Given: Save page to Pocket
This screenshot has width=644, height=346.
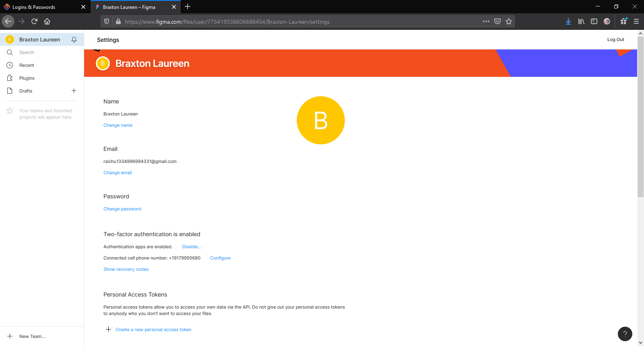Looking at the screenshot, I should tap(497, 21).
